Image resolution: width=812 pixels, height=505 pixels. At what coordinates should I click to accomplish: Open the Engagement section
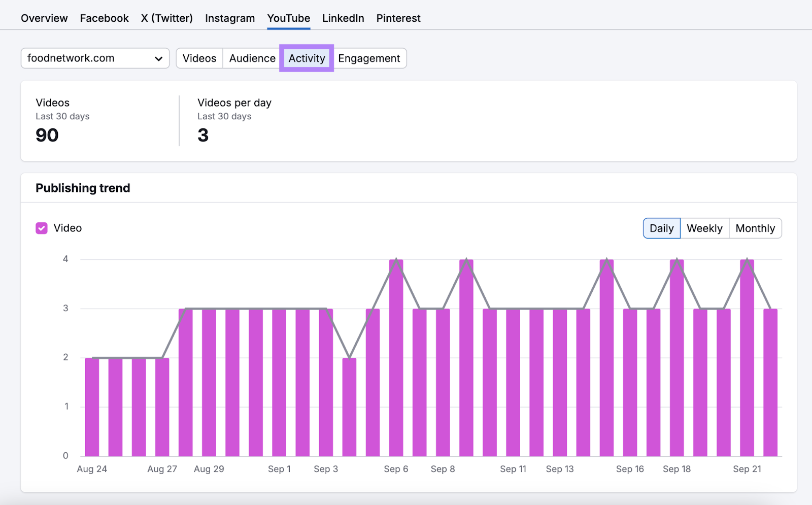tap(369, 58)
